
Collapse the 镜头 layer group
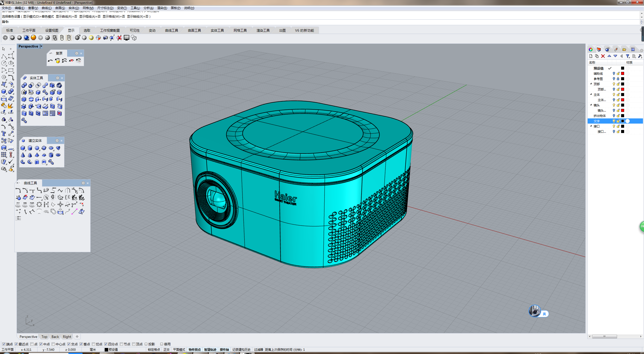[591, 105]
